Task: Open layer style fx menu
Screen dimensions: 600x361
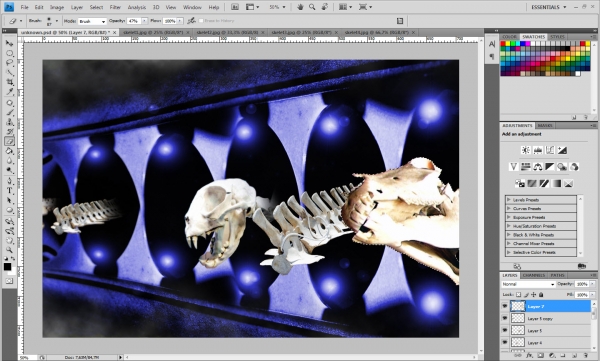Action: point(529,356)
